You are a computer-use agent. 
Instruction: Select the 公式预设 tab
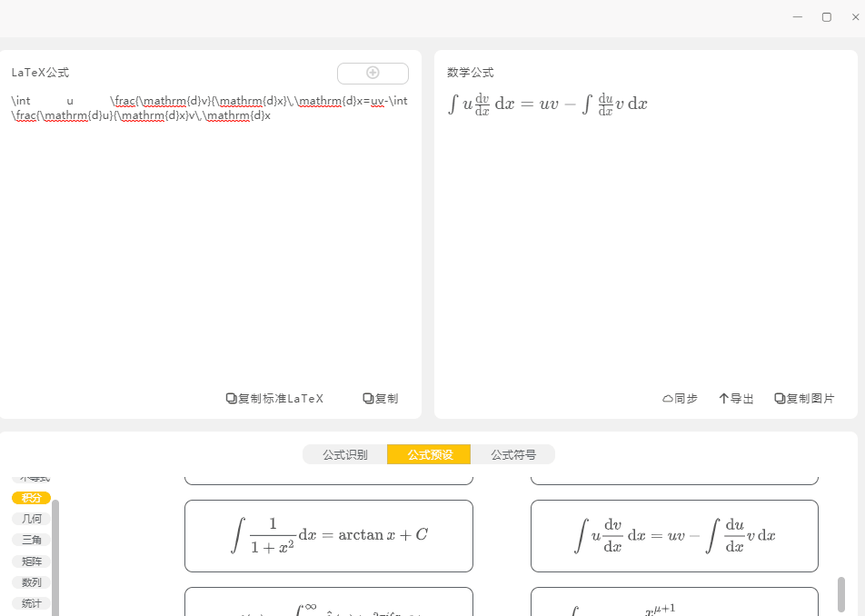click(429, 454)
